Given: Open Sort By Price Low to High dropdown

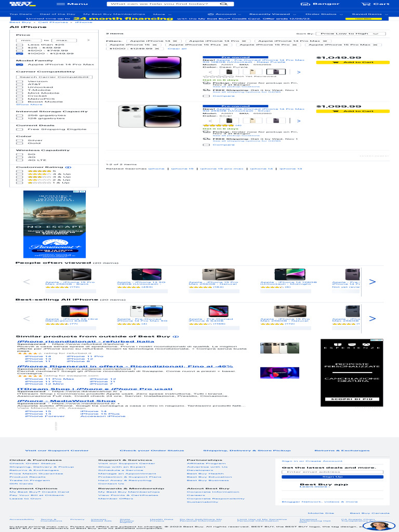Looking at the screenshot, I should point(351,34).
